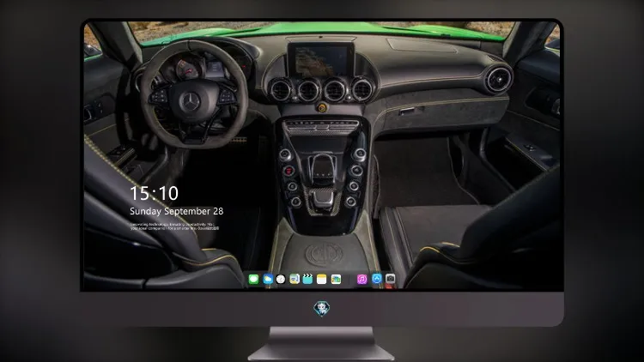Click the 'Sunday September 28' date text

(x=177, y=211)
